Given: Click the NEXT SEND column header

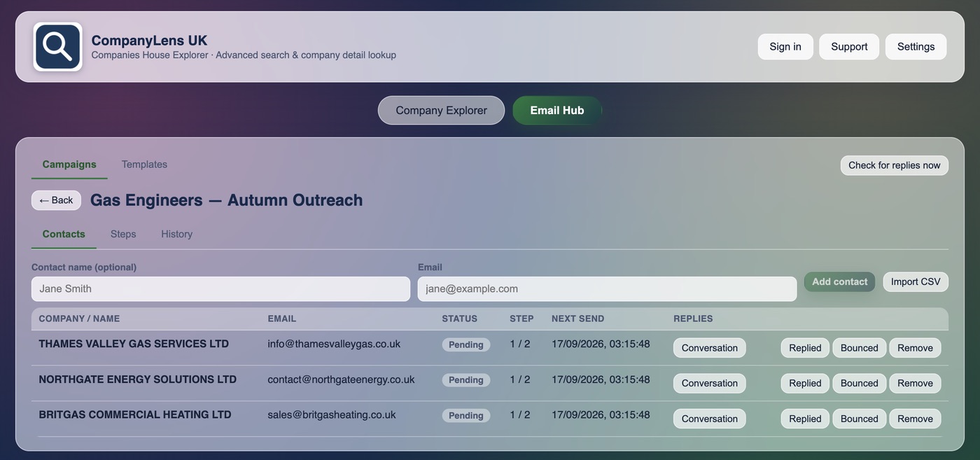Looking at the screenshot, I should pyautogui.click(x=577, y=319).
